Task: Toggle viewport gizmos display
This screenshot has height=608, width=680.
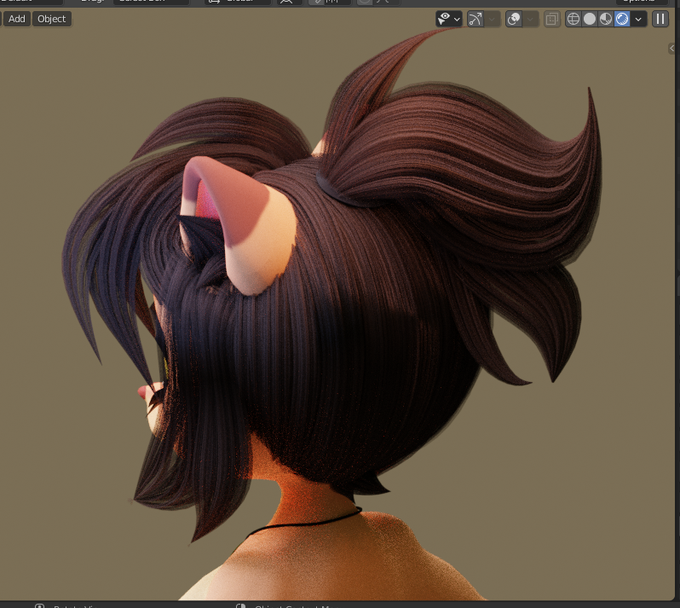Action: click(x=475, y=19)
